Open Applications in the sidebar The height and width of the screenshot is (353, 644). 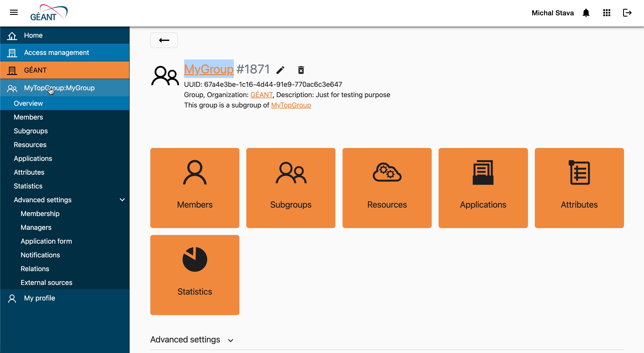pos(65,159)
